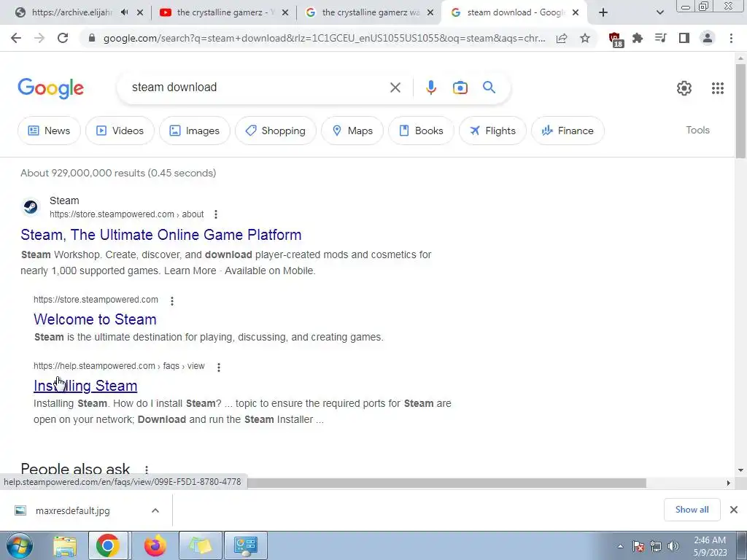The width and height of the screenshot is (747, 560).
Task: Filter results by Shopping
Action: tap(275, 131)
